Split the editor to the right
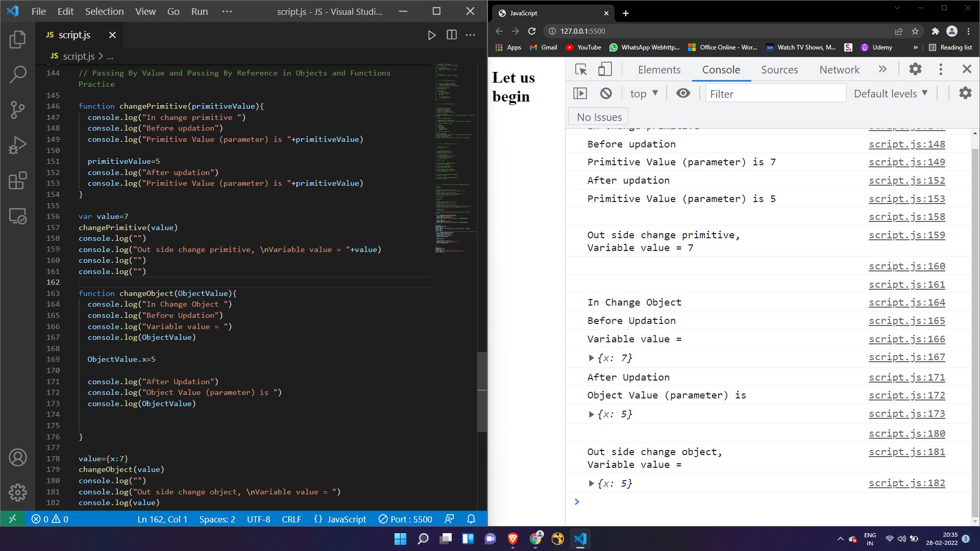Screen dimensions: 980x551 click(x=451, y=35)
